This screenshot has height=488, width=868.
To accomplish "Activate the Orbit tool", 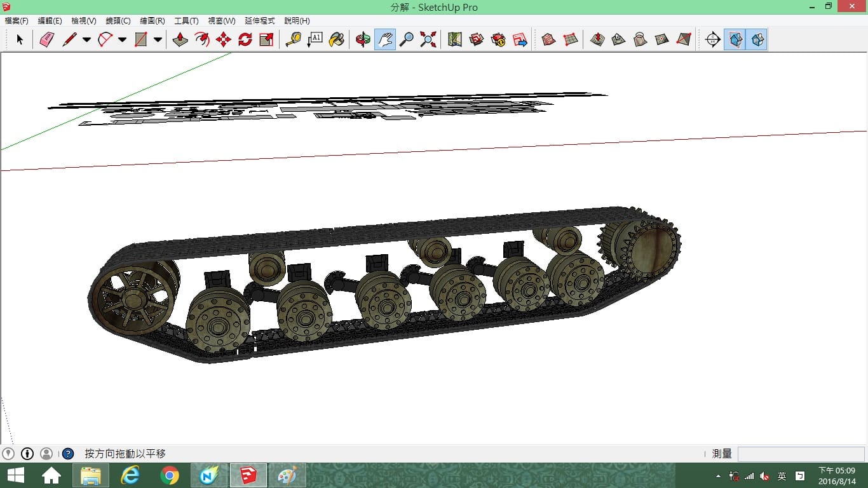I will 363,39.
